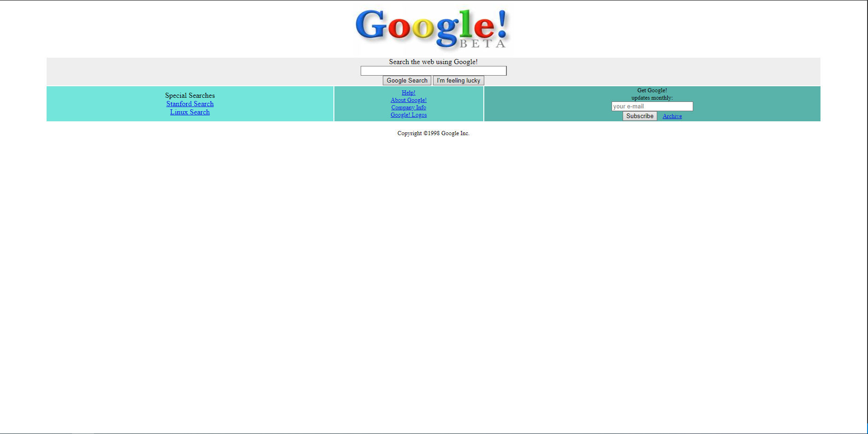Open the Help! link
The width and height of the screenshot is (868, 434).
[408, 92]
